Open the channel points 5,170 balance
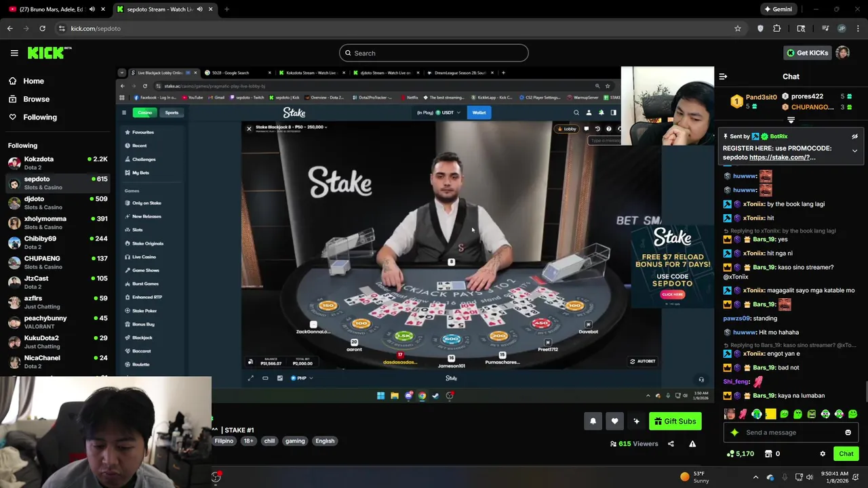The image size is (868, 488). [x=740, y=454]
